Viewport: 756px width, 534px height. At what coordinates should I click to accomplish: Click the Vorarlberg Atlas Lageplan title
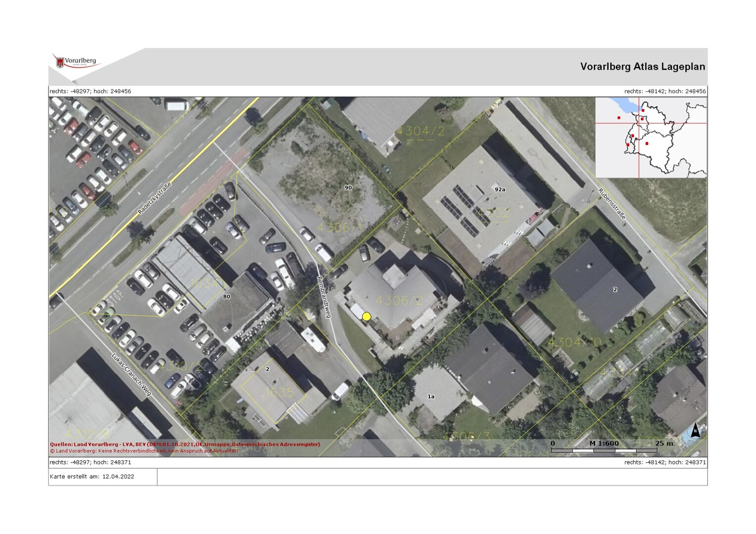[642, 67]
